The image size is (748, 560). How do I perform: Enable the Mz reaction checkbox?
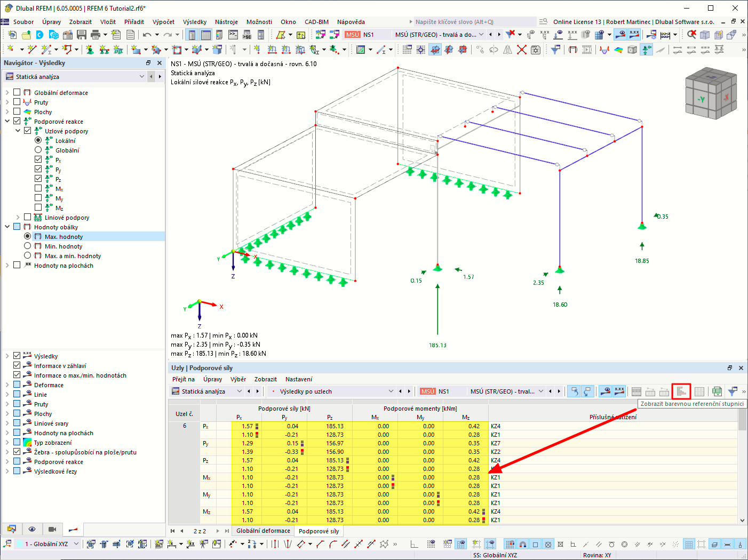tap(38, 207)
